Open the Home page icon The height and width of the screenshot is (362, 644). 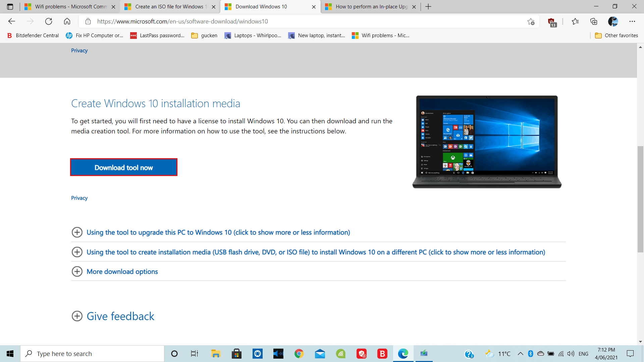pyautogui.click(x=67, y=21)
